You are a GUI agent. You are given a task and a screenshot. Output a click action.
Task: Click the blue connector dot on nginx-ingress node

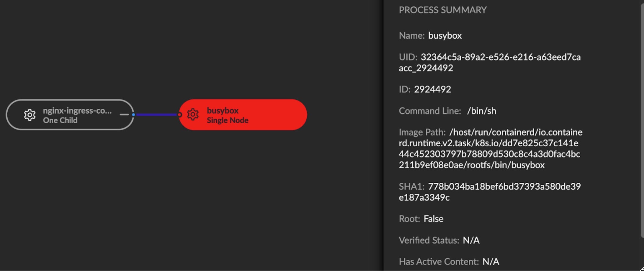(x=134, y=115)
